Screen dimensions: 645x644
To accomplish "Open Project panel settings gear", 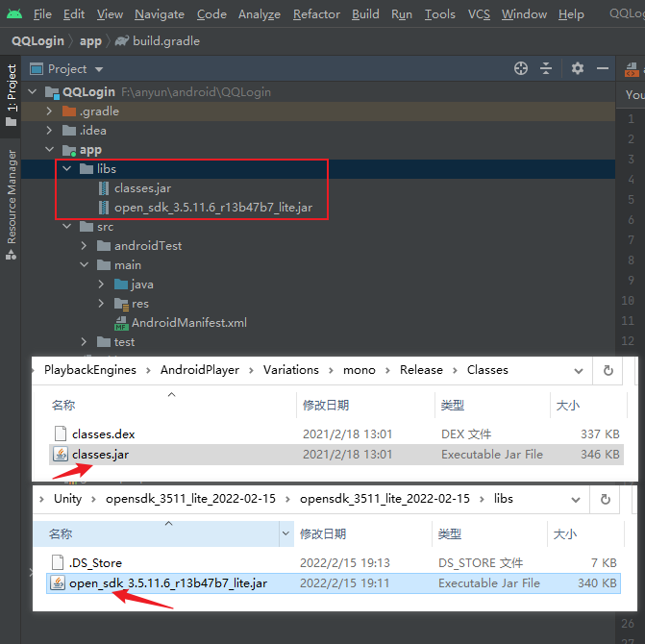I will click(x=578, y=68).
